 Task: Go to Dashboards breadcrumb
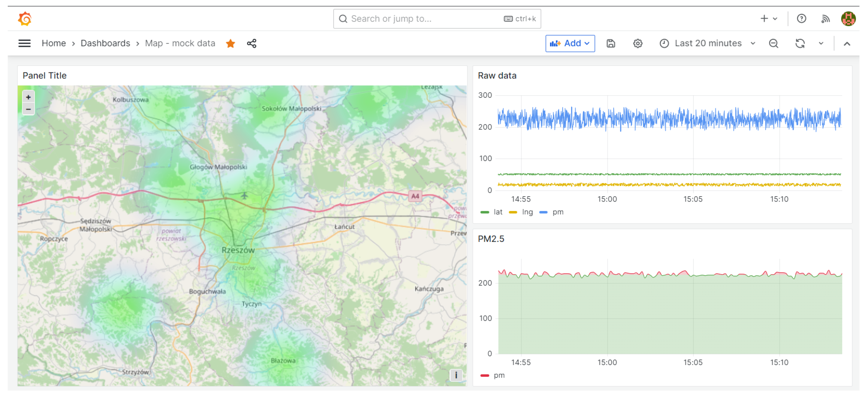coord(105,43)
